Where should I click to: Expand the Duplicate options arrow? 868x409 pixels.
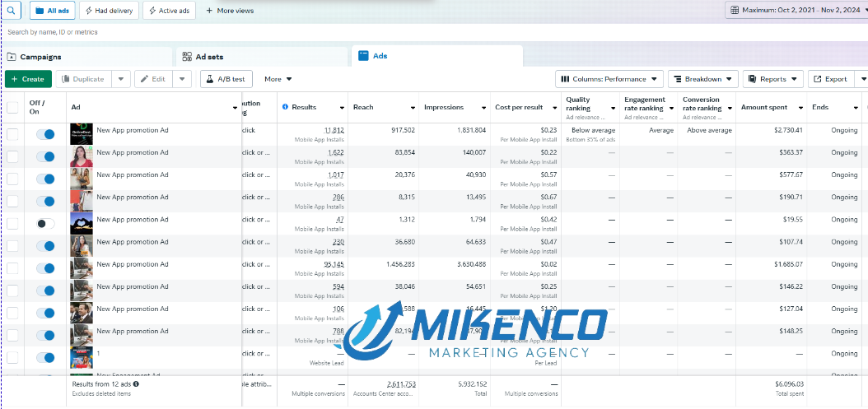pos(121,79)
